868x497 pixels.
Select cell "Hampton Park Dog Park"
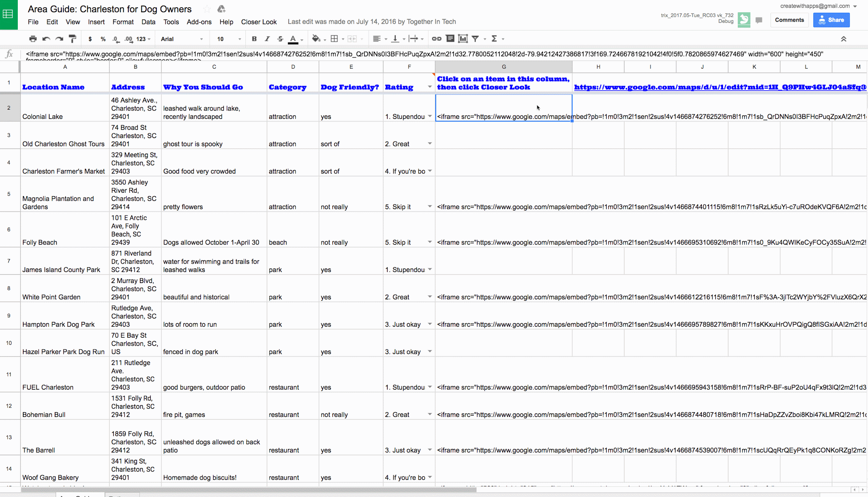click(64, 316)
